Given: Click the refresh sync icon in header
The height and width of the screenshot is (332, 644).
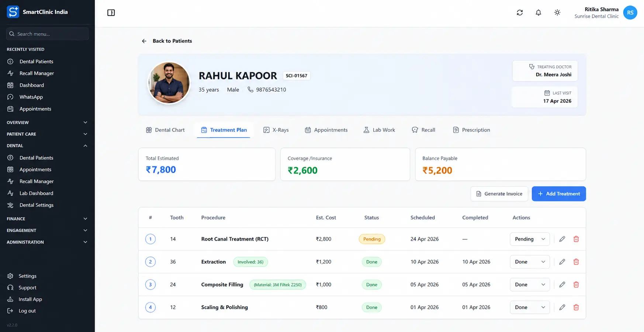Looking at the screenshot, I should click(520, 13).
